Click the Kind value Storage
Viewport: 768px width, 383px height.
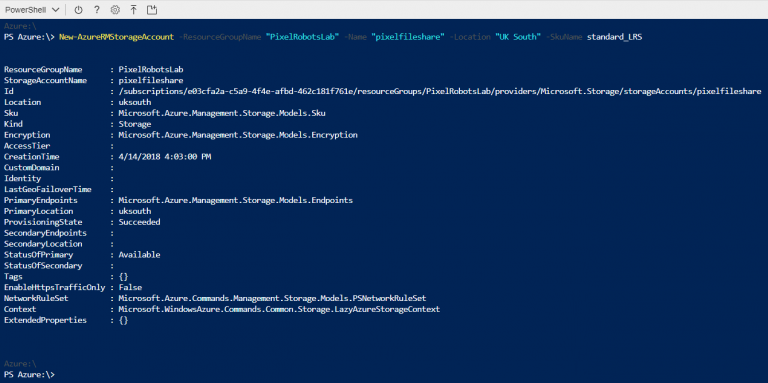[135, 124]
